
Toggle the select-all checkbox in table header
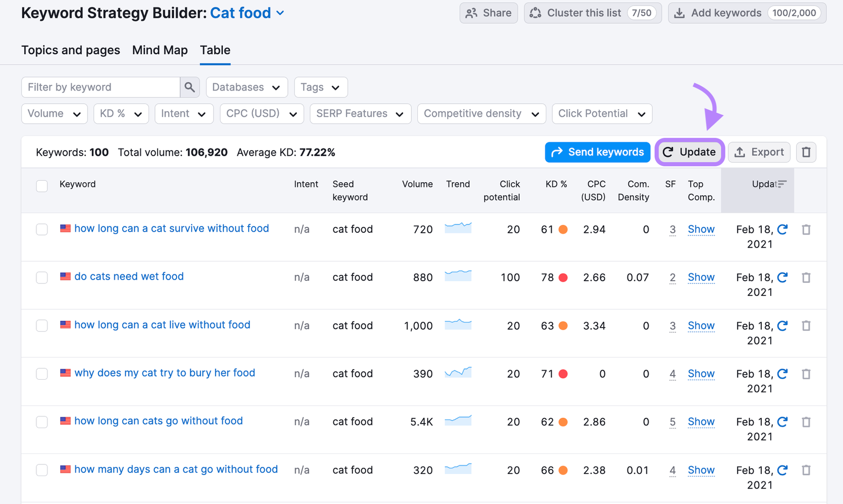point(42,186)
